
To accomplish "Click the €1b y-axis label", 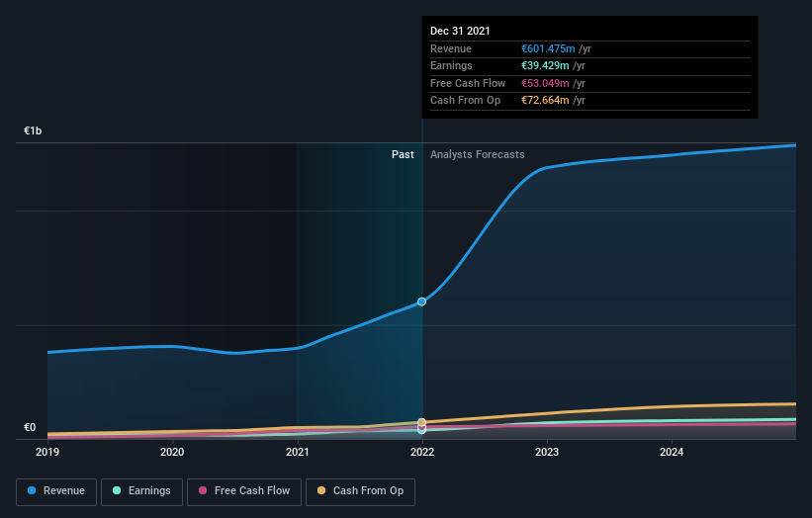I will [33, 130].
